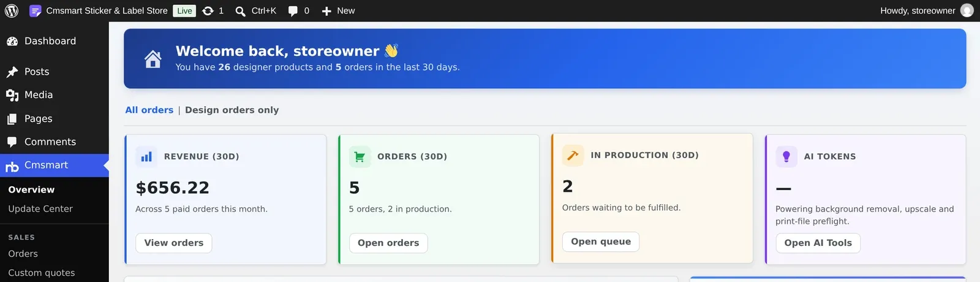
Task: Open Custom quotes submenu item
Action: (42, 273)
